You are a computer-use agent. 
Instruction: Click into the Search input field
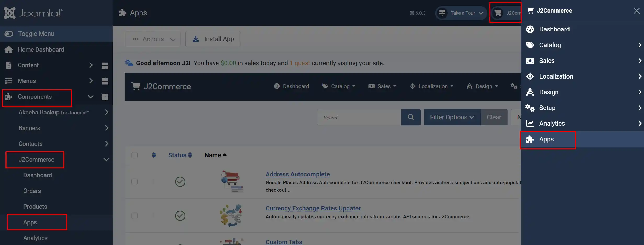(359, 118)
